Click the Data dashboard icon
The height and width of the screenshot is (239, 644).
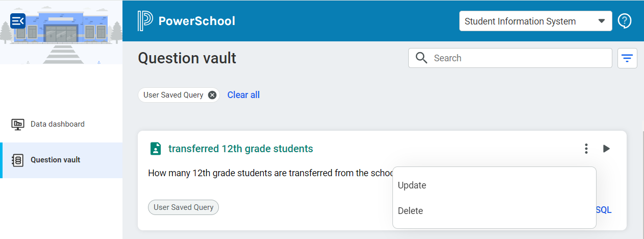(x=18, y=124)
